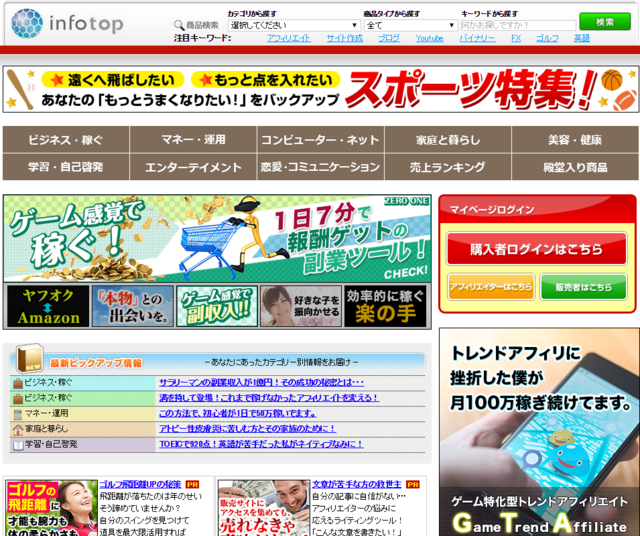
Task: Click the infotop globe logo
Action: [27, 23]
